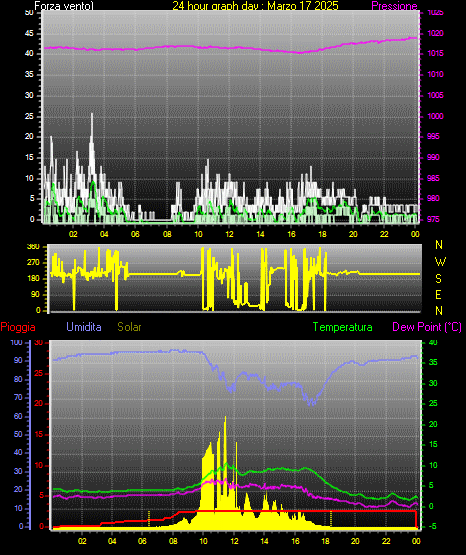Screen dimensions: 466x555
Task: Click the 06 hour mark on bottom chart
Action: [142, 541]
